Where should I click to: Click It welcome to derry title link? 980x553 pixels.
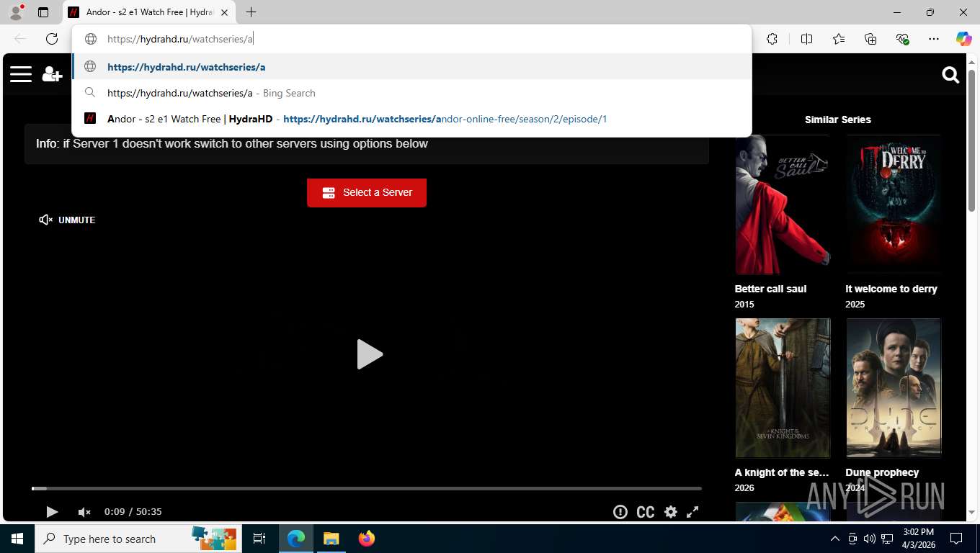(x=891, y=289)
